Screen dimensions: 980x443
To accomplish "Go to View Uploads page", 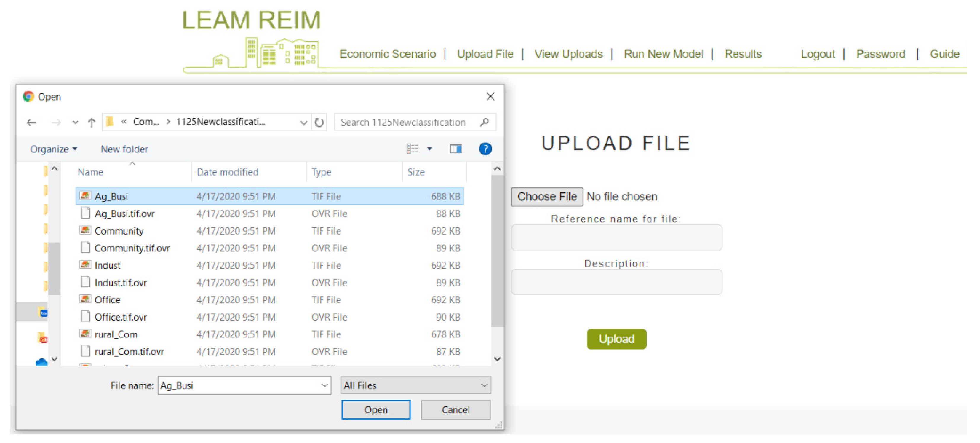I will pyautogui.click(x=568, y=54).
